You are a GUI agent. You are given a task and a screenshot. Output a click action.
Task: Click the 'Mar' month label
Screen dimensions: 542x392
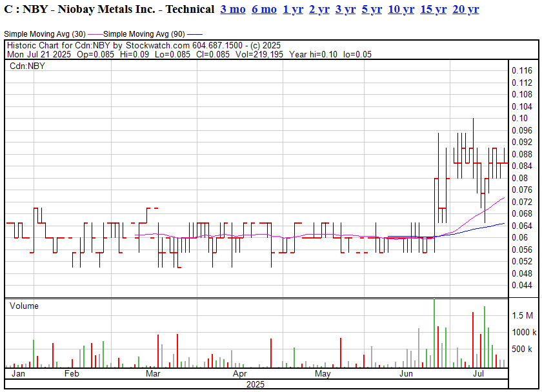pos(153,374)
